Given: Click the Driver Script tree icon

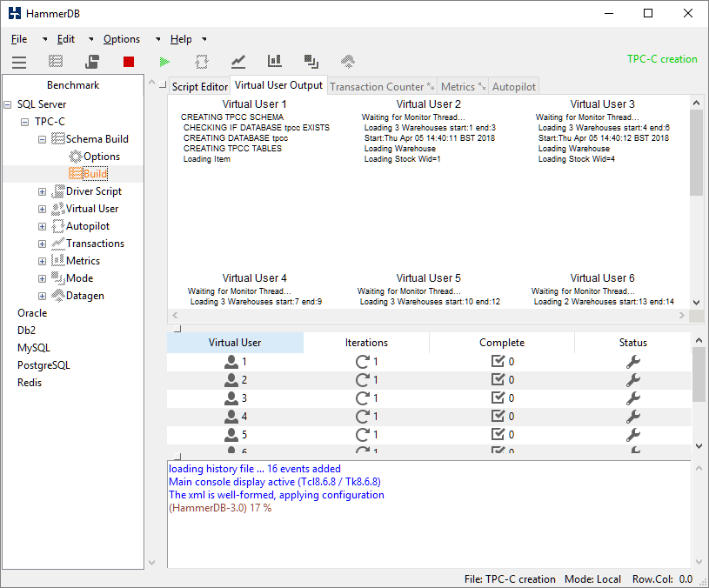Looking at the screenshot, I should click(58, 191).
